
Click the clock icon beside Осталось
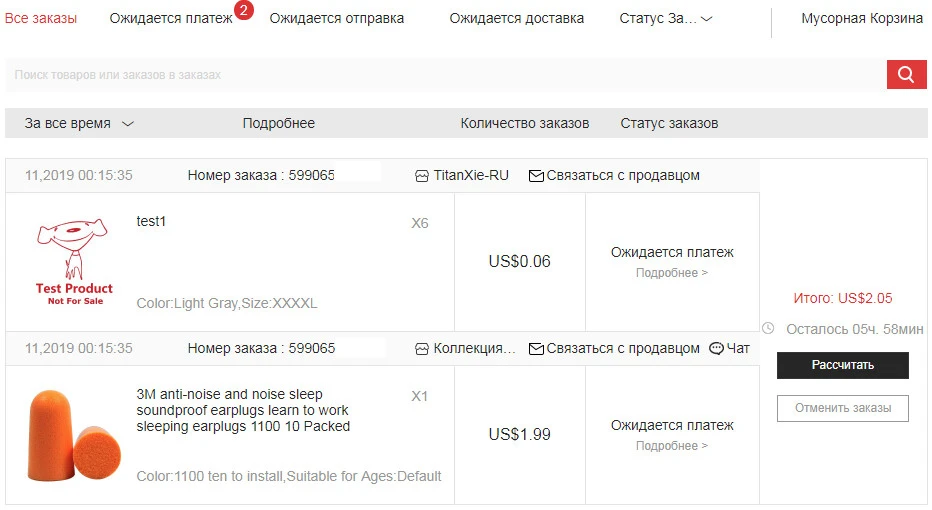click(x=768, y=328)
